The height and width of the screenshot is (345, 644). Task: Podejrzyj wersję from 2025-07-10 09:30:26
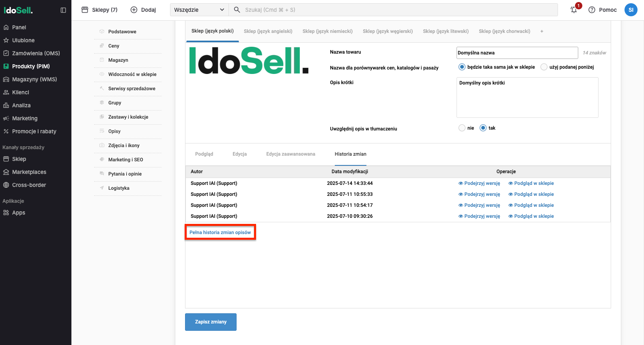pos(479,216)
